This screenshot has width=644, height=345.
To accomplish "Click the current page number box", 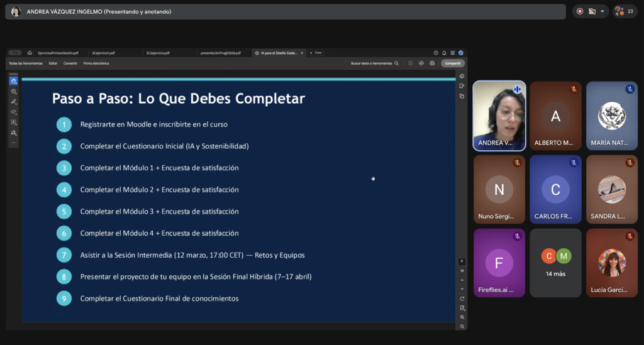I will click(462, 261).
